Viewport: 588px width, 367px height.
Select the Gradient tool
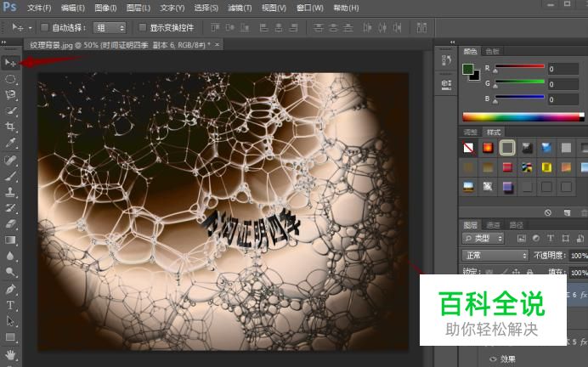[10, 240]
